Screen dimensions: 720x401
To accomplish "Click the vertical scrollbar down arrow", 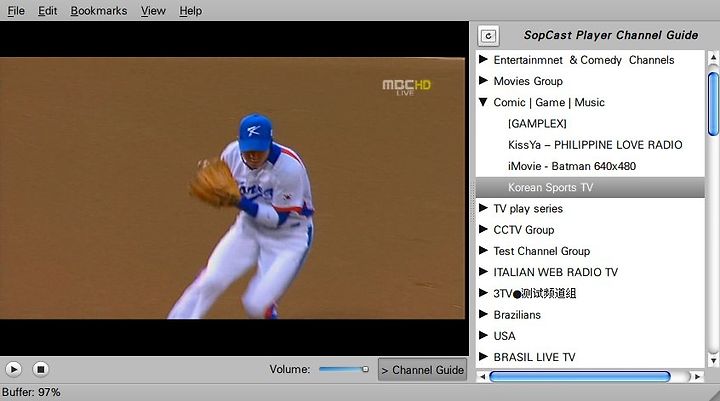I will pos(713,360).
